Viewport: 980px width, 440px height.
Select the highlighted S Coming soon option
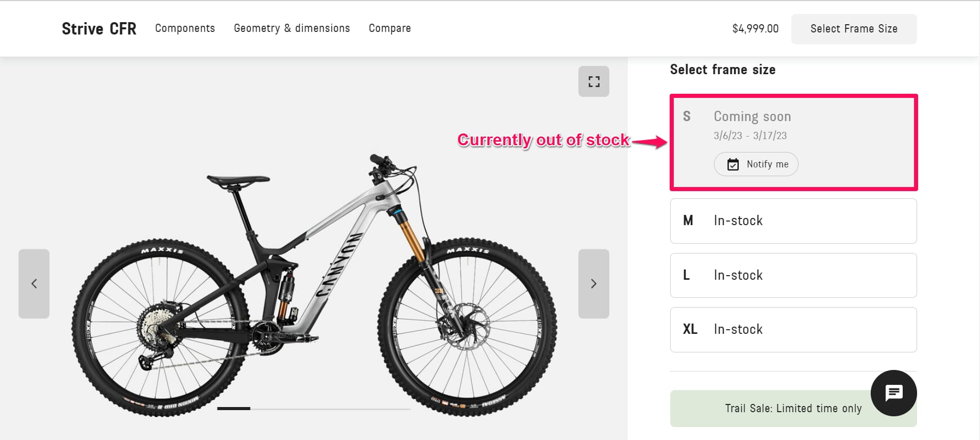(x=793, y=142)
